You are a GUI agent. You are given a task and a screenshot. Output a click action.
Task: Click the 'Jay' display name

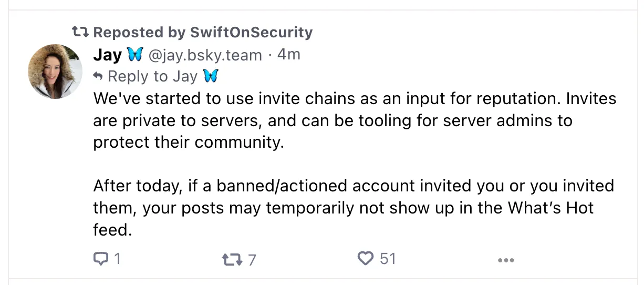(x=107, y=55)
